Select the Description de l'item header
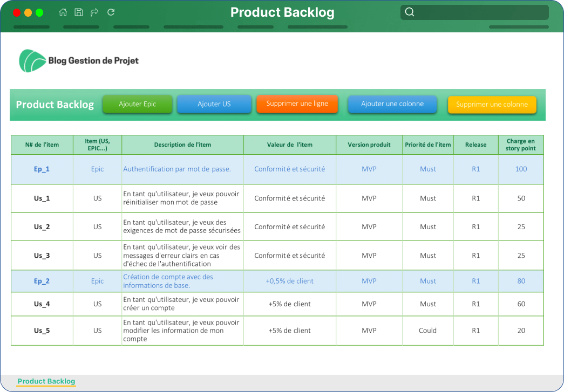Image resolution: width=564 pixels, height=392 pixels. point(183,145)
